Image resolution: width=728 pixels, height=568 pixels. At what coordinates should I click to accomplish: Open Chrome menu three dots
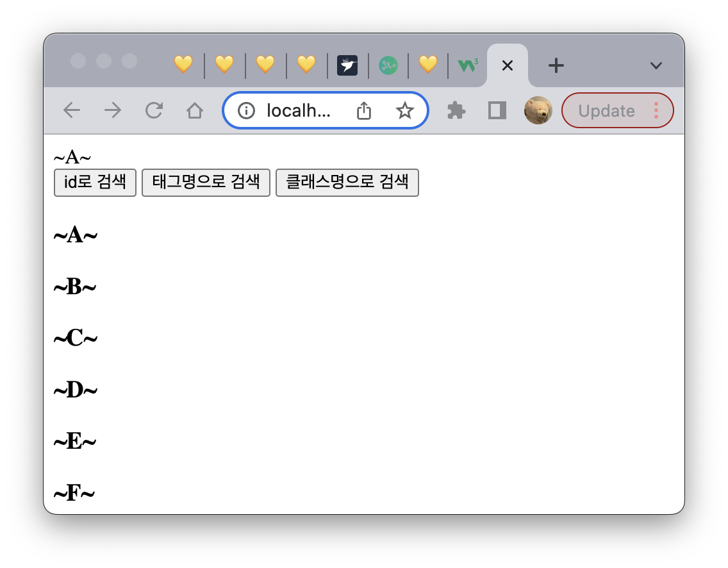pos(656,110)
